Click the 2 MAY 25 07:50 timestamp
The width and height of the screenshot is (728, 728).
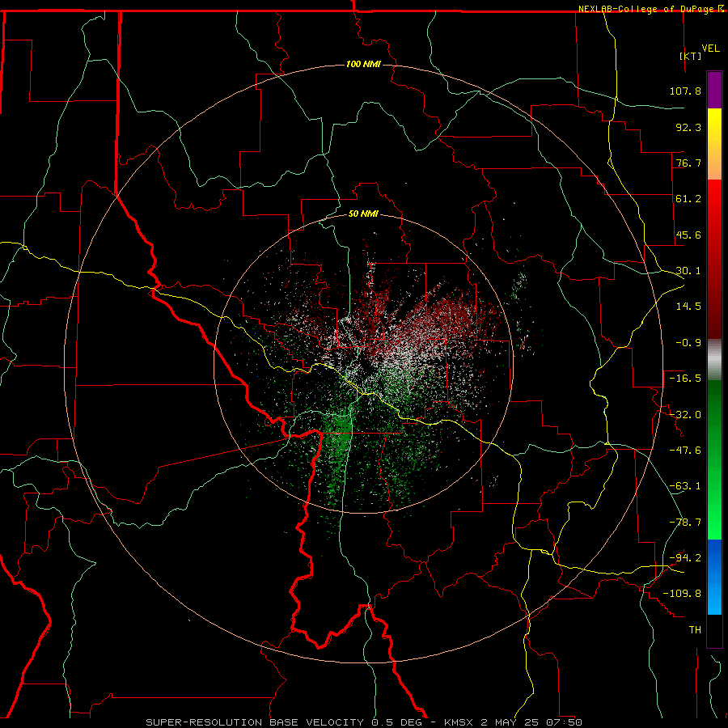click(531, 722)
